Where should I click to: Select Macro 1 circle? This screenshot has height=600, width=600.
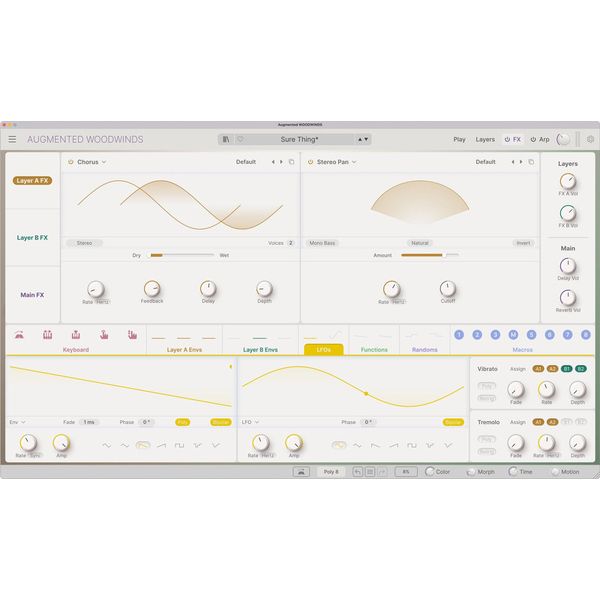click(459, 335)
